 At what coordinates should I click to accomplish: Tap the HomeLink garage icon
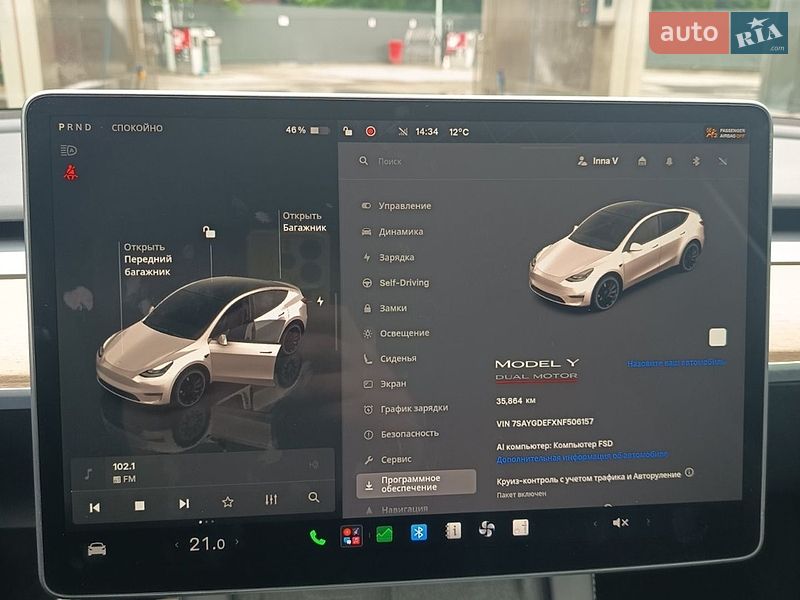pos(642,161)
